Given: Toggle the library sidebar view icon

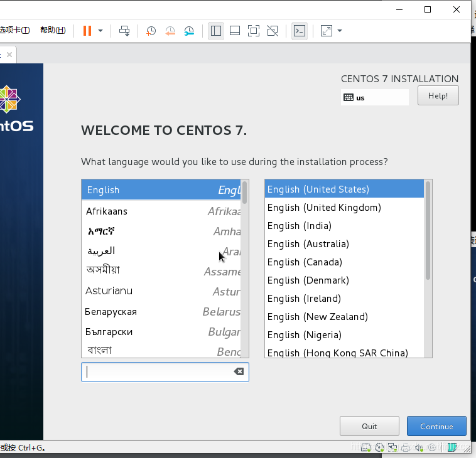Looking at the screenshot, I should 216,31.
